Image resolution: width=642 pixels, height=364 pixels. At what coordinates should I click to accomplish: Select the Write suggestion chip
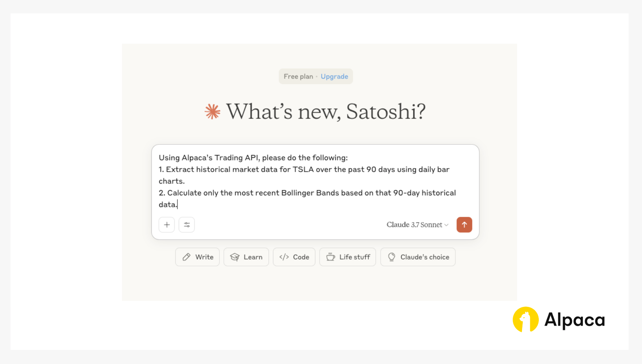(197, 257)
